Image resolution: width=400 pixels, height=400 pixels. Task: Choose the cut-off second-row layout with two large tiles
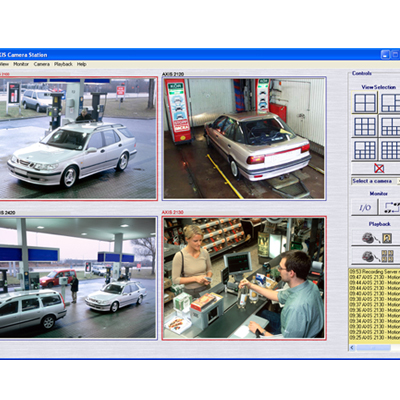(x=390, y=127)
